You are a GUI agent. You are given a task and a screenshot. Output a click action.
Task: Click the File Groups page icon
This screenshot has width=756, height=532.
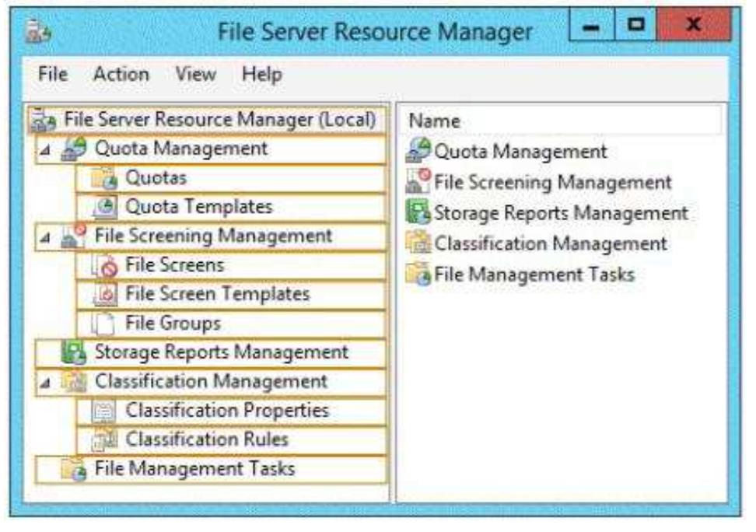pyautogui.click(x=103, y=323)
